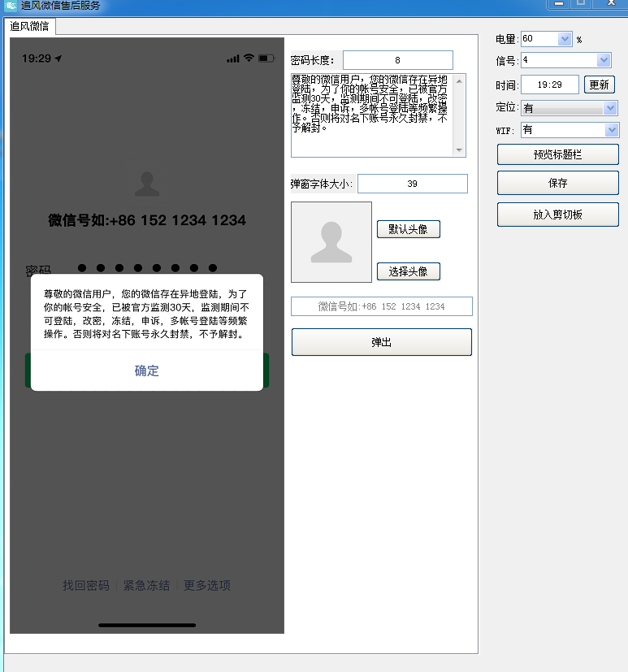628x672 pixels.
Task: Click 找回密码 in the phone preview
Action: (86, 585)
